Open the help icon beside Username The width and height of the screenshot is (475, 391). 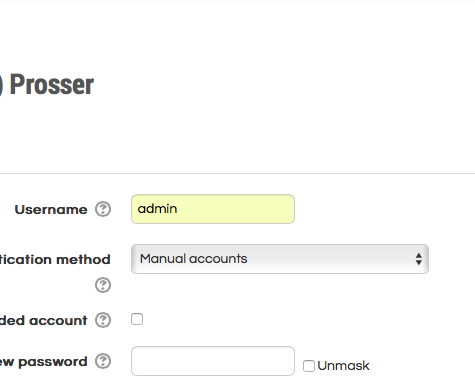pyautogui.click(x=103, y=209)
